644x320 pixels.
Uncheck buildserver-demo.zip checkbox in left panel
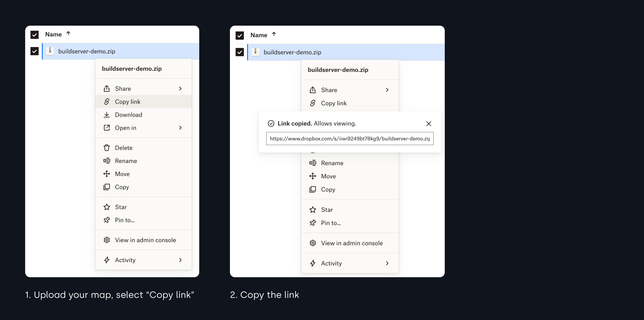pyautogui.click(x=34, y=51)
